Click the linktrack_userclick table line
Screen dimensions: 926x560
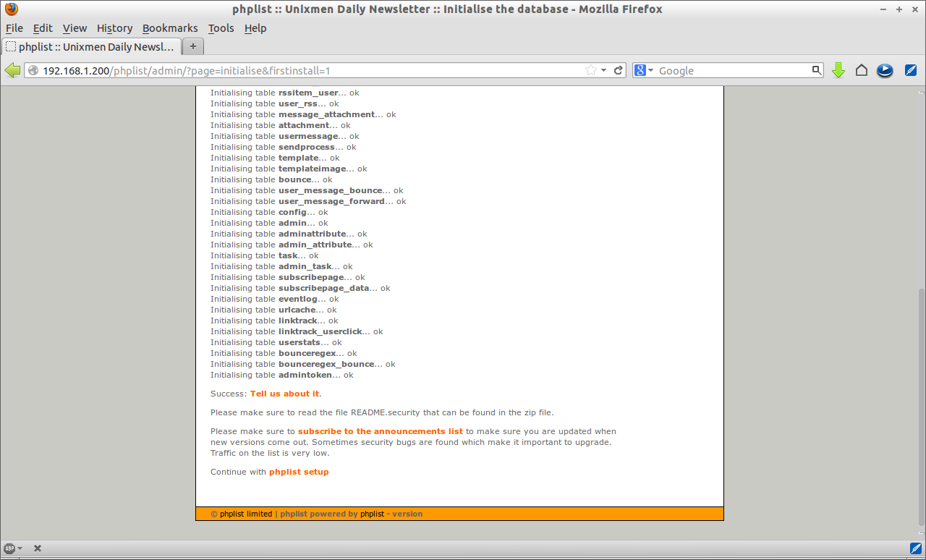pyautogui.click(x=297, y=331)
